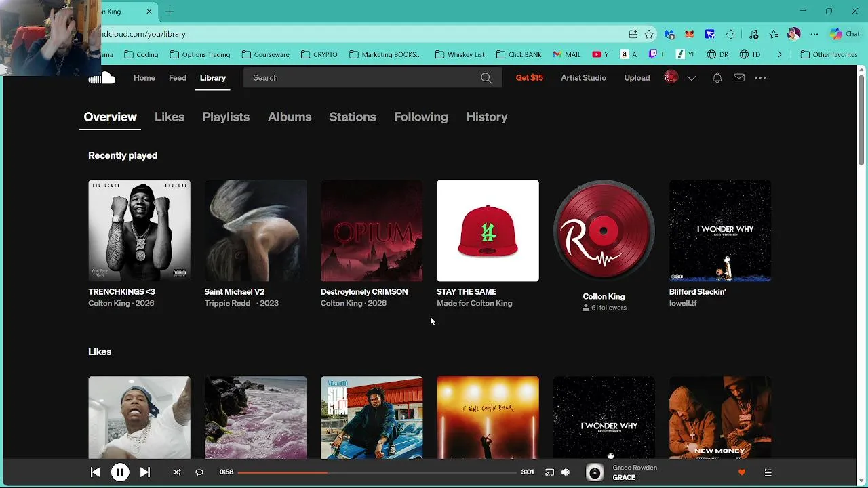Skip to the next track
The image size is (868, 488).
(x=145, y=472)
